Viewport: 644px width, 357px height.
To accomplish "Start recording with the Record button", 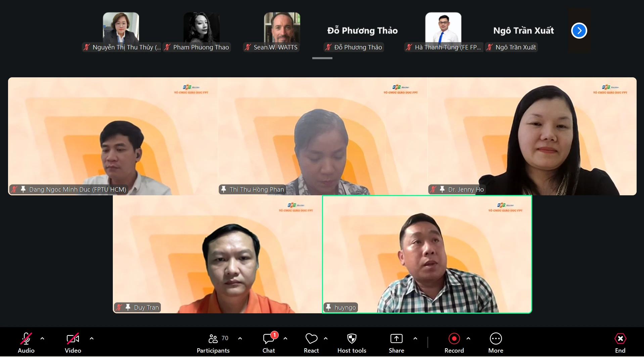I will [x=454, y=343].
